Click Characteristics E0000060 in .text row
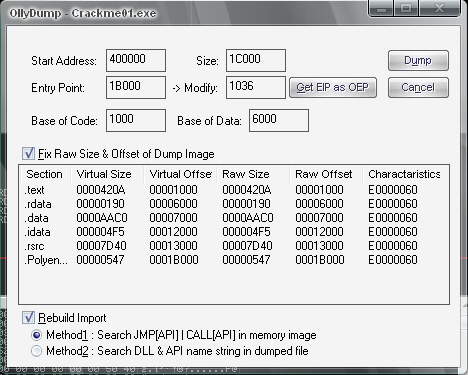This screenshot has width=468, height=375. point(393,190)
